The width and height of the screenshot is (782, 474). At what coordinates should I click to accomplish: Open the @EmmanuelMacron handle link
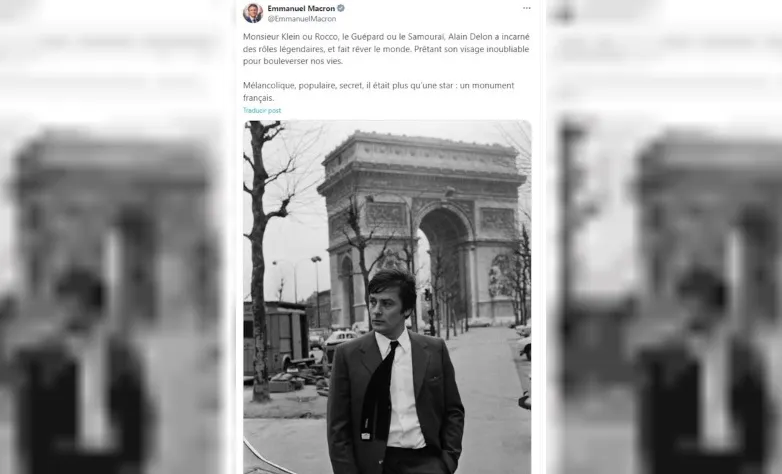pos(302,19)
